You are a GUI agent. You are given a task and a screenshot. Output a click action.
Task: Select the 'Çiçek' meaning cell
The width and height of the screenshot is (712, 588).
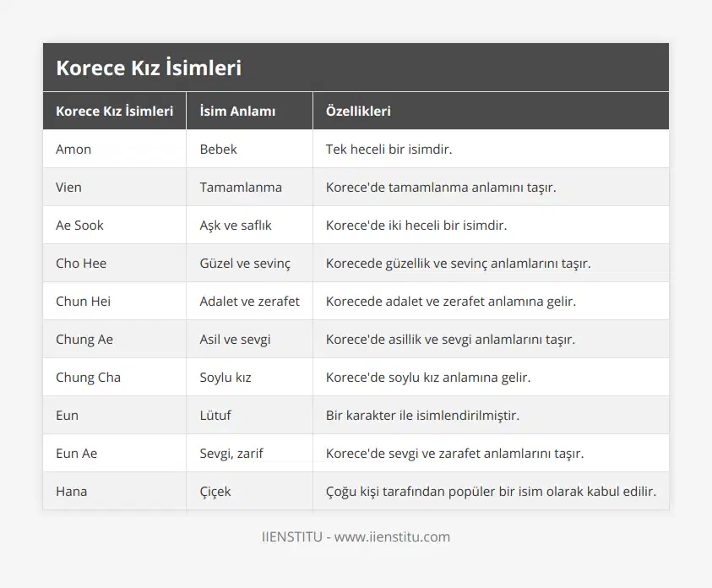point(215,491)
